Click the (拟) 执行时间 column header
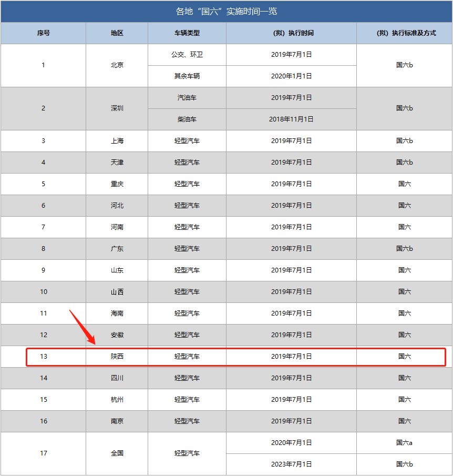Image resolution: width=453 pixels, height=476 pixels. pos(291,33)
